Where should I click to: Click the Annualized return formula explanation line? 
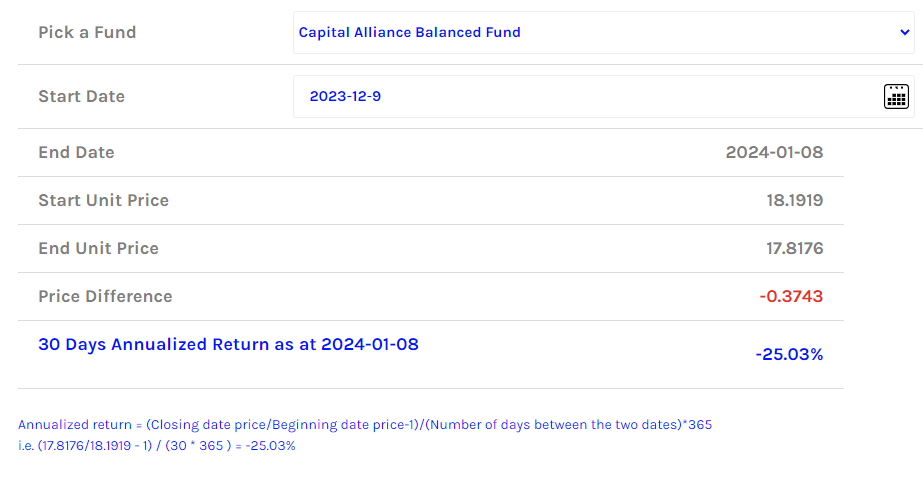[x=365, y=425]
